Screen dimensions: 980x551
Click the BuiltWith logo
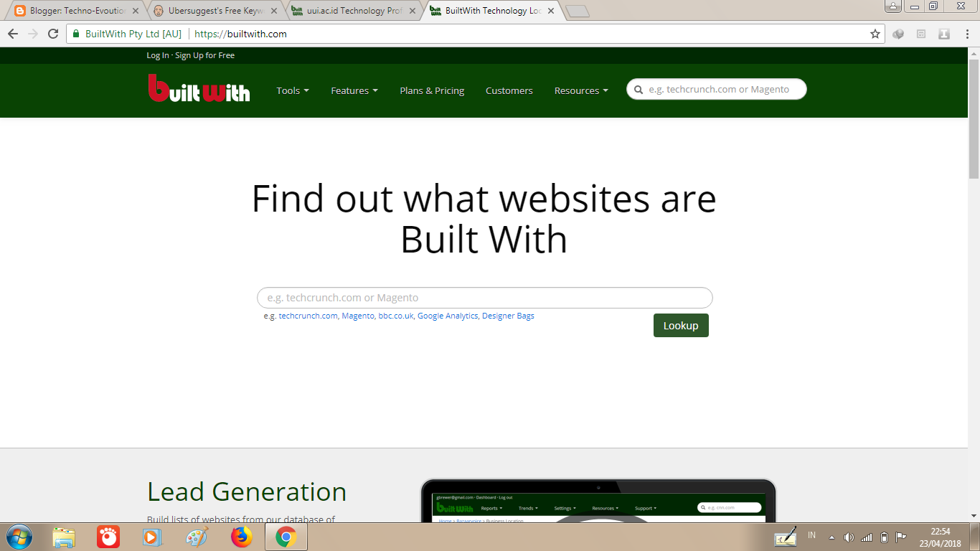pyautogui.click(x=199, y=90)
